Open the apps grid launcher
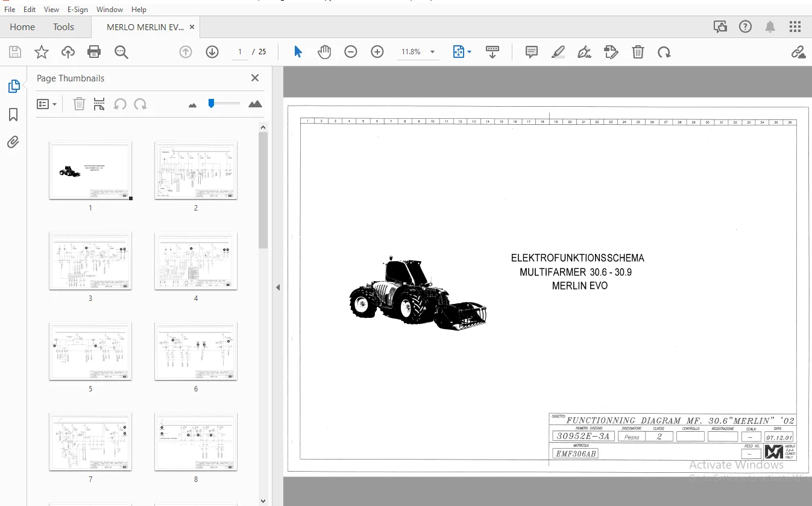This screenshot has height=506, width=812. tap(795, 27)
